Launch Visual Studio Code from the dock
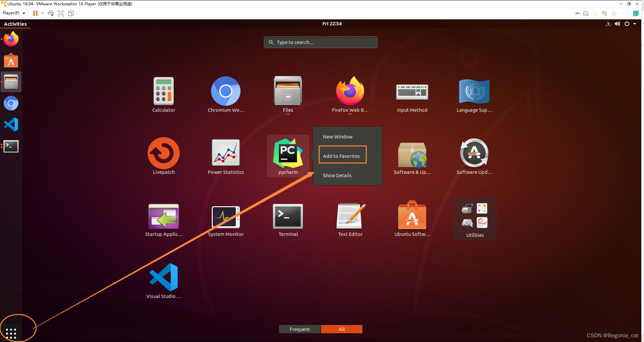 coord(11,124)
